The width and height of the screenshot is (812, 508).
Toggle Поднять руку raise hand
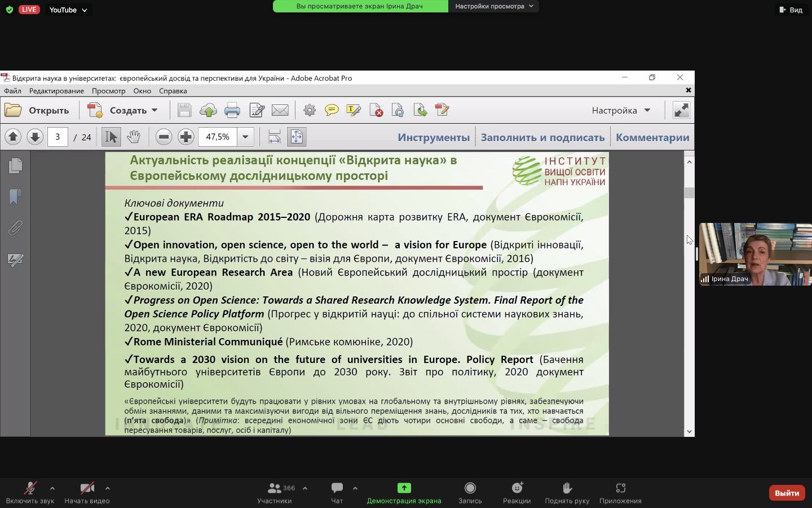pos(567,492)
